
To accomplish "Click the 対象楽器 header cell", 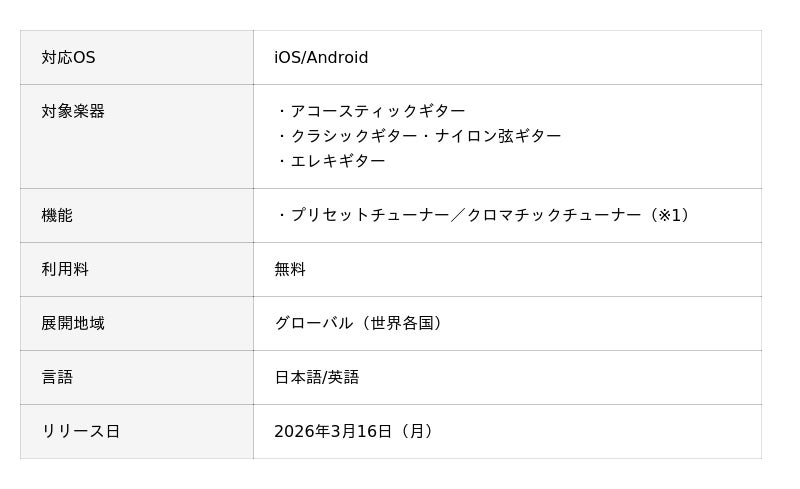I will (73, 111).
